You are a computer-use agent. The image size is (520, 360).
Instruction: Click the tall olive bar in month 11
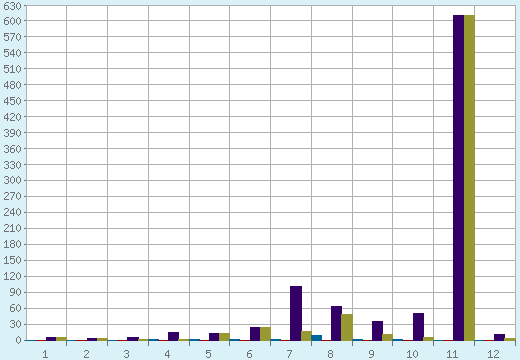pyautogui.click(x=469, y=178)
